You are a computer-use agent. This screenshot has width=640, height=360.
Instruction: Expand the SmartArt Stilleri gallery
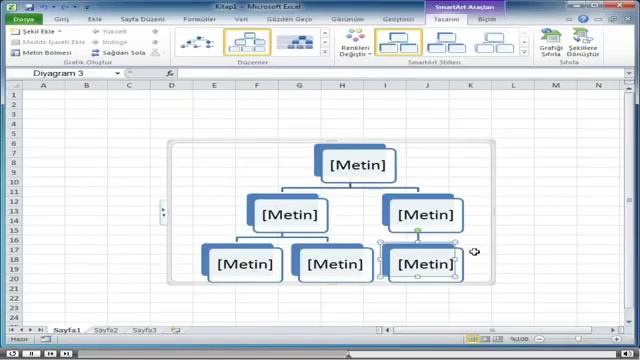point(524,52)
